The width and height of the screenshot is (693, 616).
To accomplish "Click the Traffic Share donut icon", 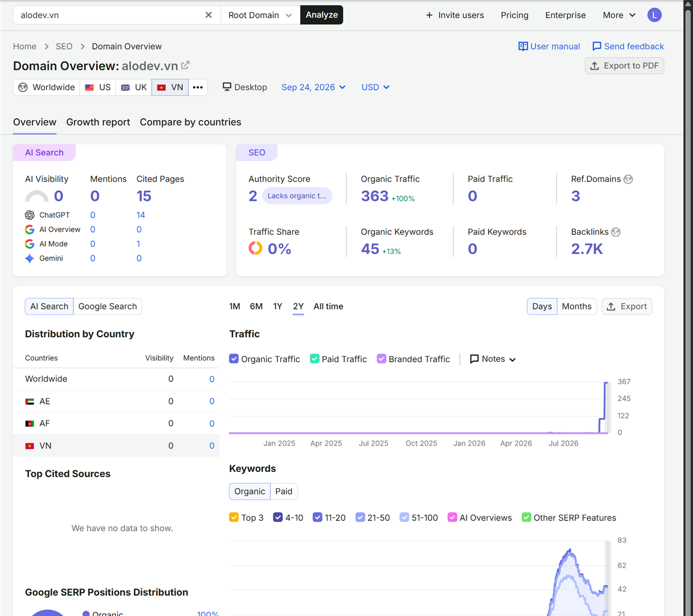I will pyautogui.click(x=255, y=248).
